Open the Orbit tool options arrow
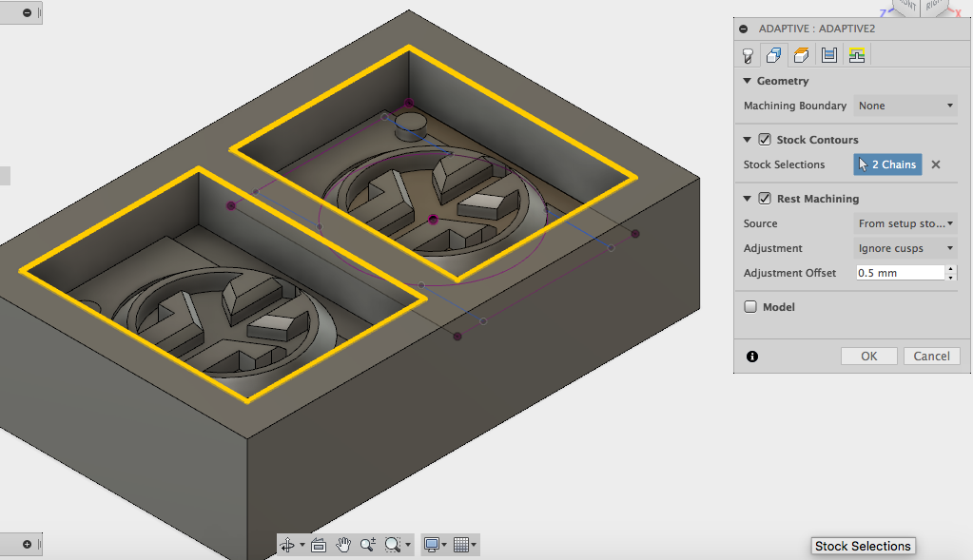973x560 pixels. pos(302,545)
